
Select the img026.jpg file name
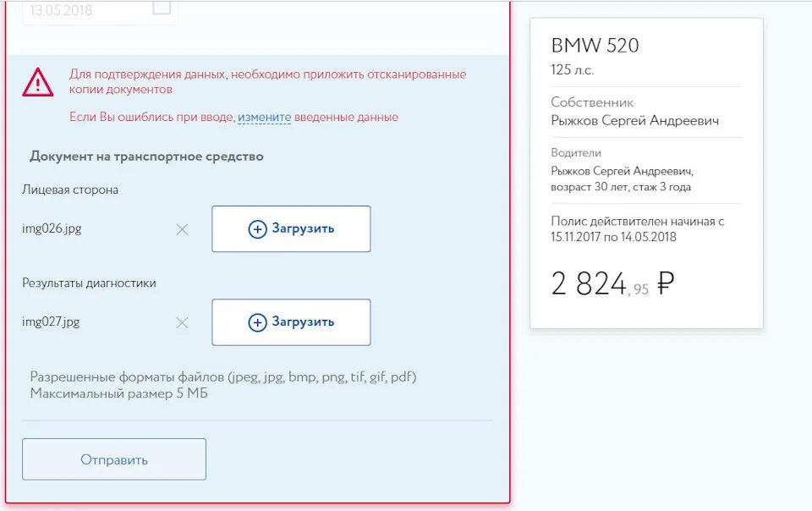coord(52,228)
